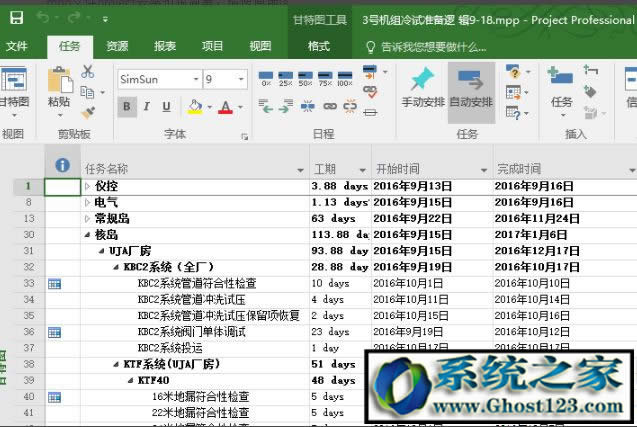
Task: Click the 文件 (File) menu button
Action: coord(17,46)
